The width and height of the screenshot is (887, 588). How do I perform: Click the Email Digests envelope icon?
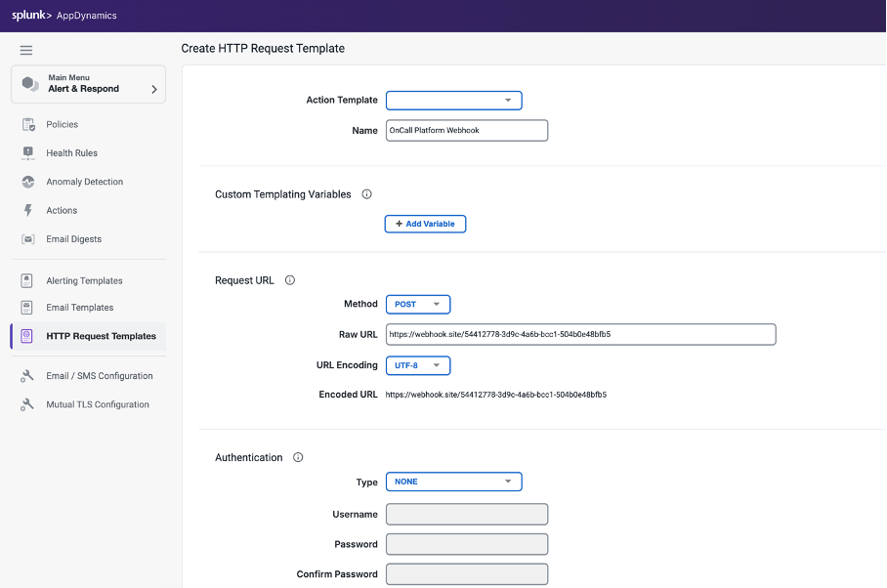(x=28, y=239)
